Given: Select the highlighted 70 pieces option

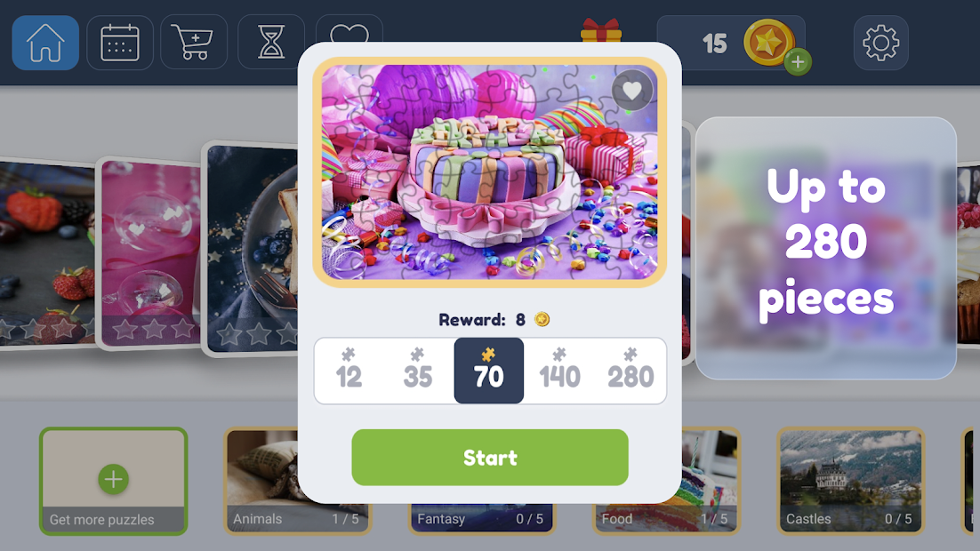Looking at the screenshot, I should pos(489,371).
